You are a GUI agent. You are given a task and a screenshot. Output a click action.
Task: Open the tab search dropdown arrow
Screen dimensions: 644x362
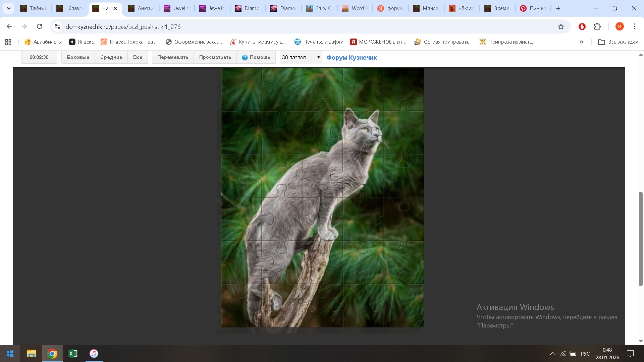pyautogui.click(x=9, y=8)
